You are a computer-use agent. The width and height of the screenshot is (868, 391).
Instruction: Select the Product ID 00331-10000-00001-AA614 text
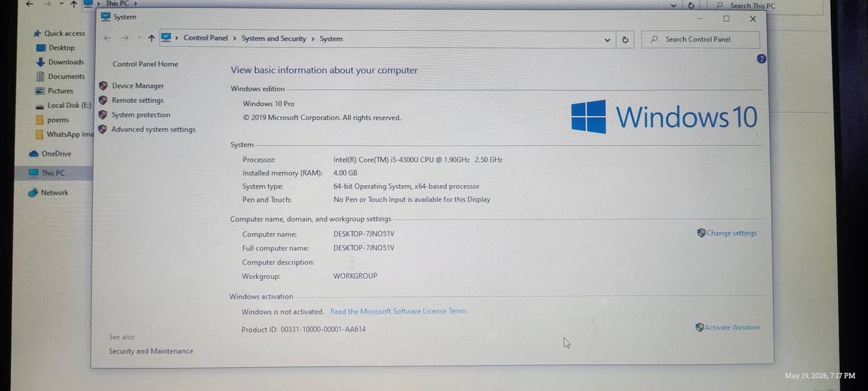pyautogui.click(x=323, y=330)
